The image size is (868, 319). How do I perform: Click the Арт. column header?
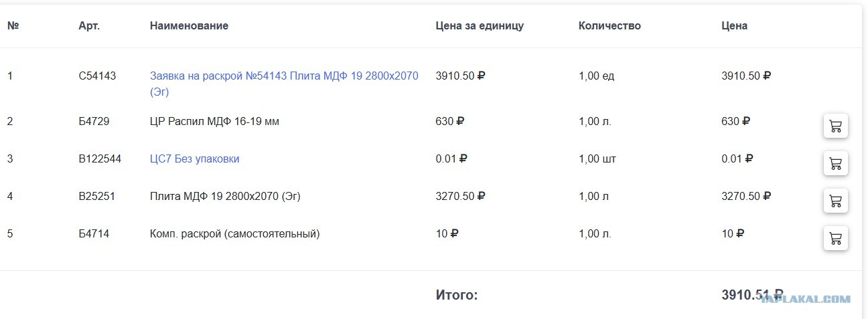click(x=89, y=25)
